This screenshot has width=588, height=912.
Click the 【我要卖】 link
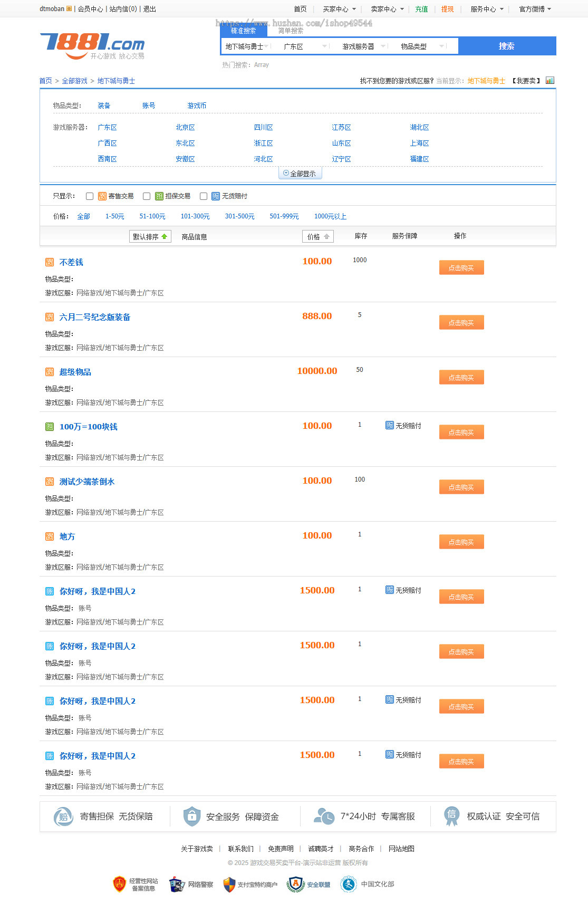click(526, 81)
